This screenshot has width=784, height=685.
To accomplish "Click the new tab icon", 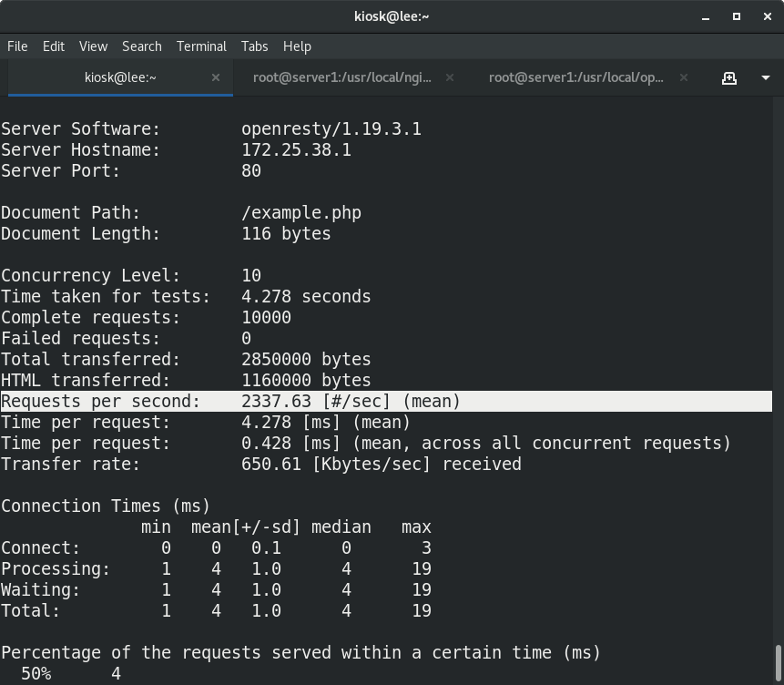I will coord(729,78).
